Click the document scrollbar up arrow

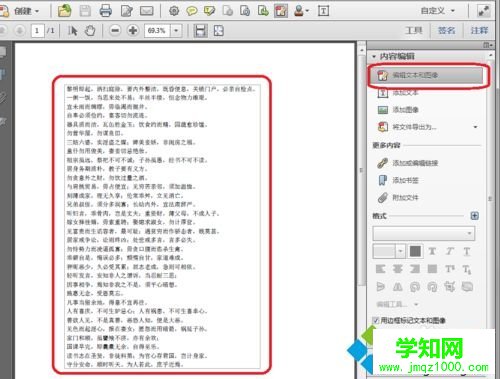point(362,50)
